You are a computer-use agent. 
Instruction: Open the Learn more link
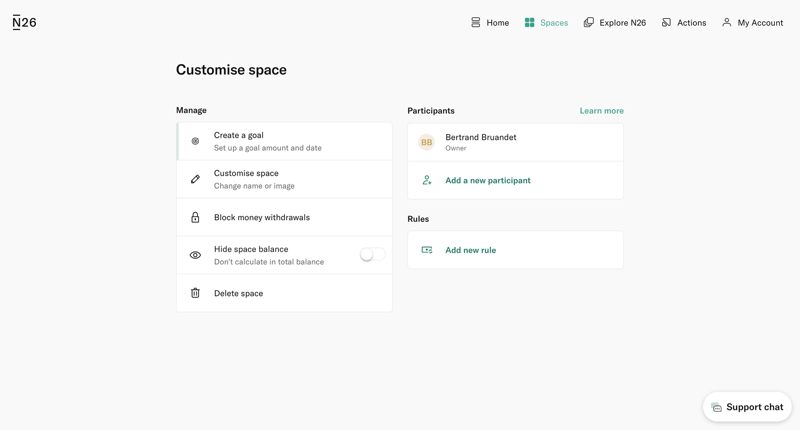point(602,111)
